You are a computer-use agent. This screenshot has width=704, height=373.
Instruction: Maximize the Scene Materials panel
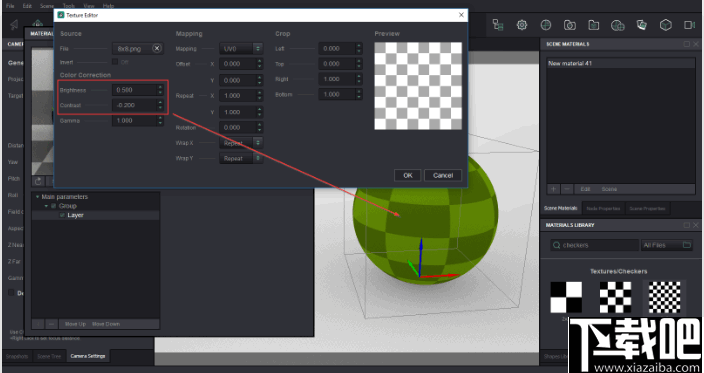[686, 44]
